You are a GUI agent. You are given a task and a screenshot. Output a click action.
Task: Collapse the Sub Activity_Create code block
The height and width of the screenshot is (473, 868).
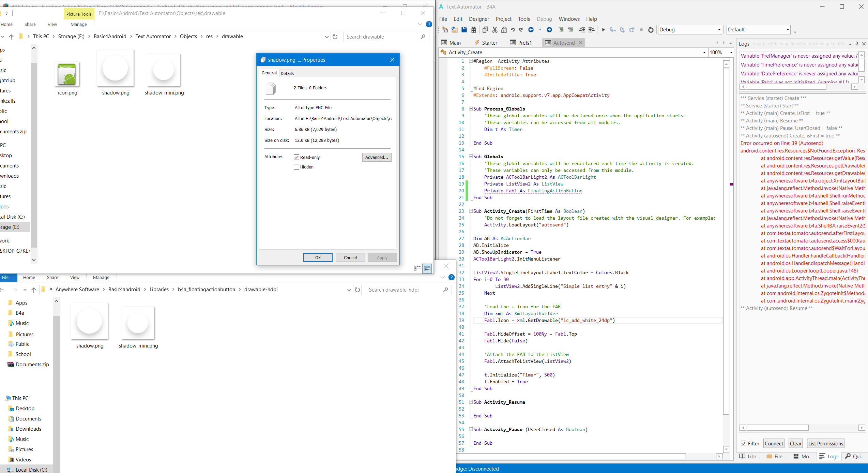click(471, 211)
